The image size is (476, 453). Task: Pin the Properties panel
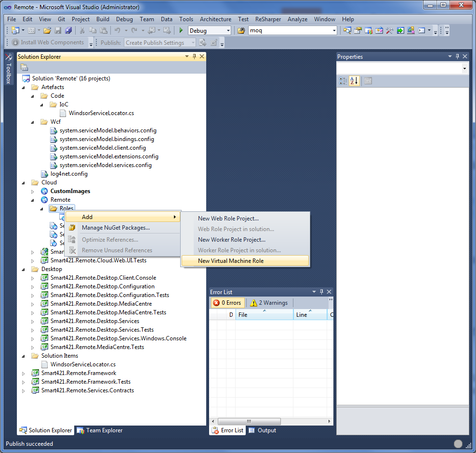pos(458,56)
